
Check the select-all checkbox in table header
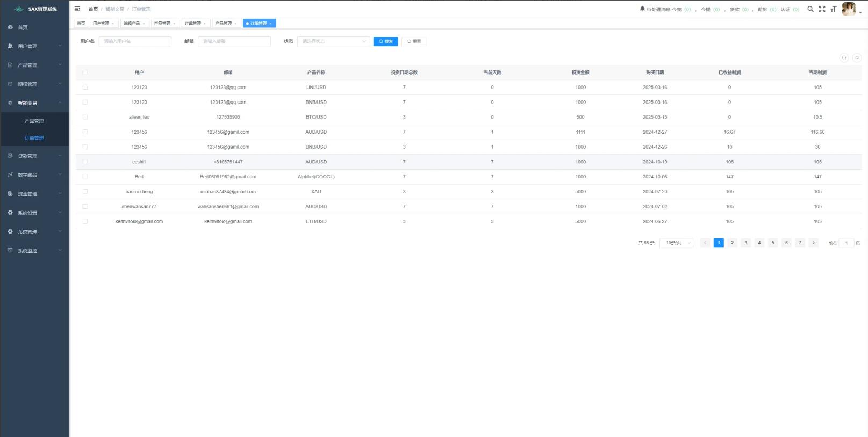(85, 72)
